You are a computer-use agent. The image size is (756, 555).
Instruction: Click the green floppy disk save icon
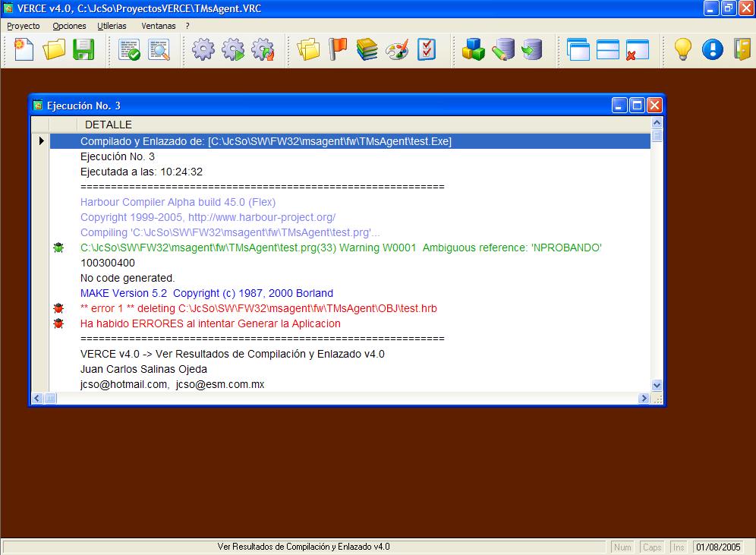[x=83, y=50]
